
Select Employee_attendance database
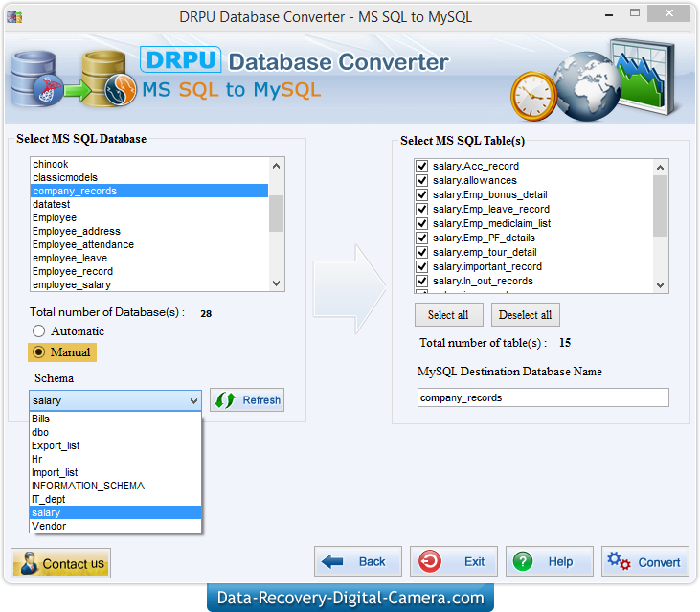pyautogui.click(x=149, y=244)
